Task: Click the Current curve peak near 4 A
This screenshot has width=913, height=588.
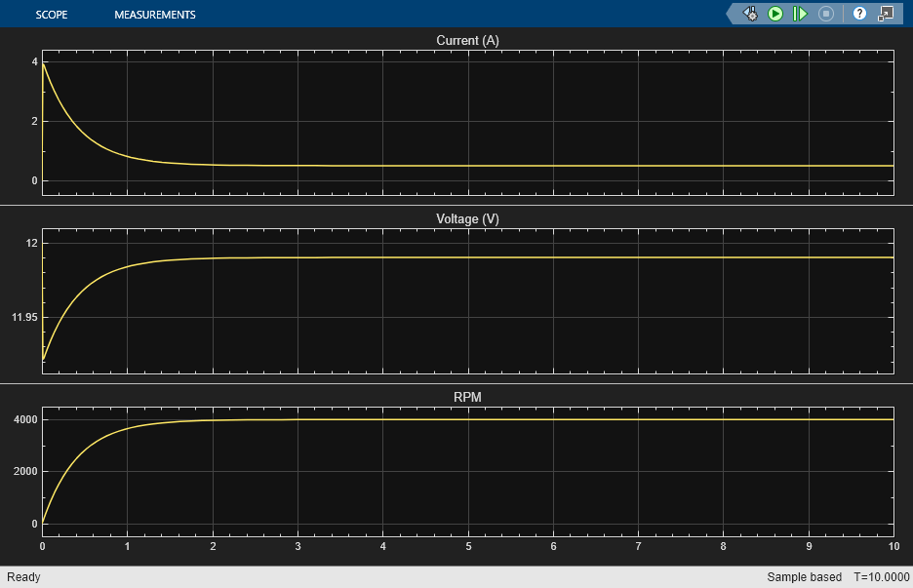Action: click(x=43, y=63)
